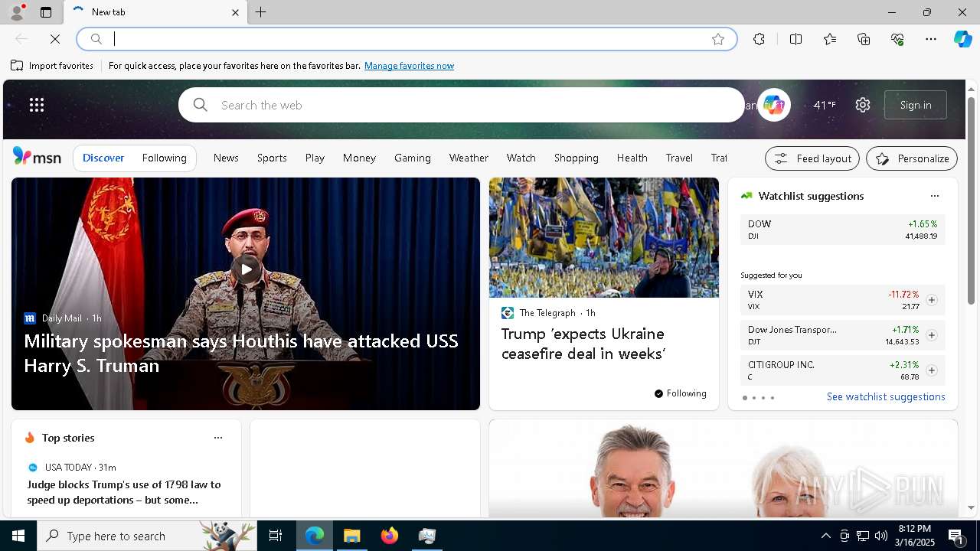Open MSN page settings gear

(x=863, y=105)
